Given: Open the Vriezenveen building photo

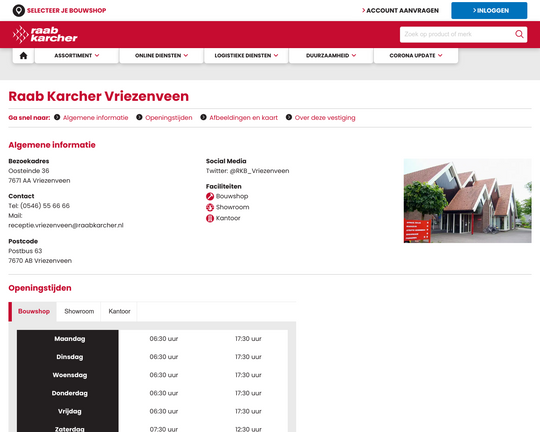Looking at the screenshot, I should pyautogui.click(x=467, y=201).
